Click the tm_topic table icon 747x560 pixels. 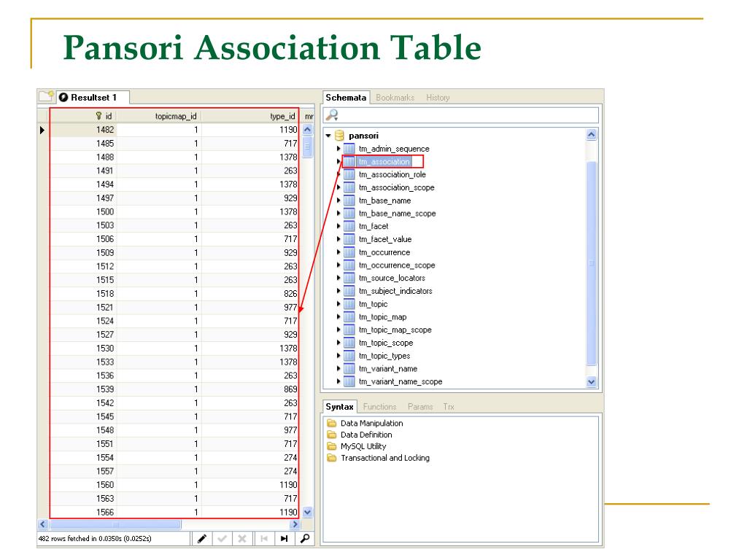349,304
